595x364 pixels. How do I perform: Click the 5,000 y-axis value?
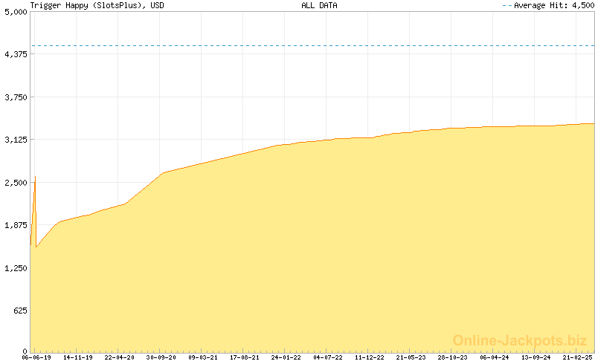15,12
